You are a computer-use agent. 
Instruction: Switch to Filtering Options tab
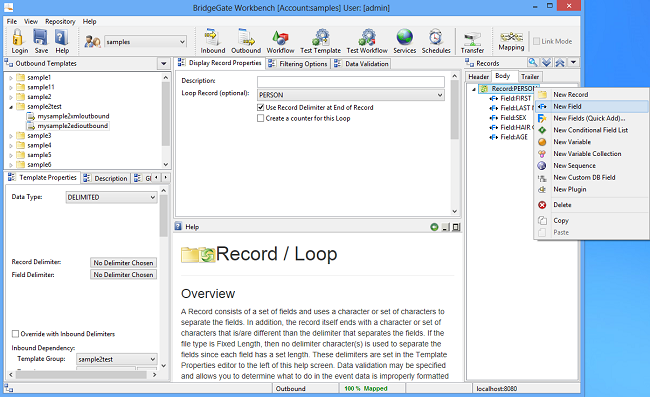[298, 63]
